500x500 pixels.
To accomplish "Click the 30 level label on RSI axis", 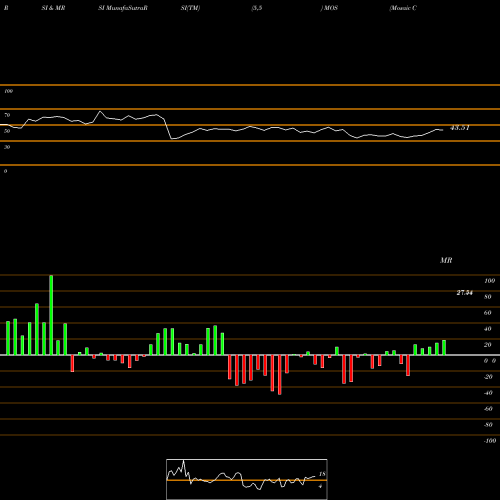I will click(x=7, y=147).
